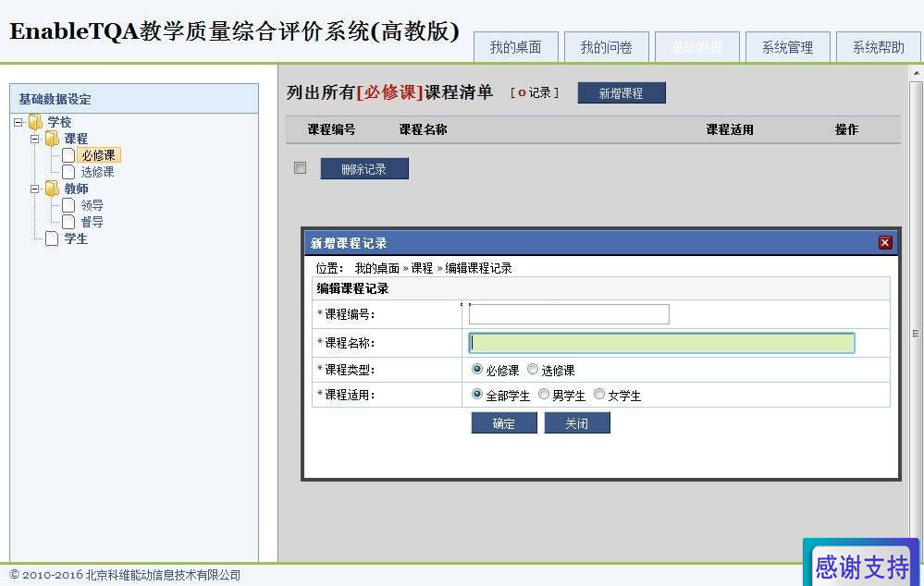Tick the select-all checkbox beside 删除记录
This screenshot has height=586, width=924.
click(x=300, y=168)
